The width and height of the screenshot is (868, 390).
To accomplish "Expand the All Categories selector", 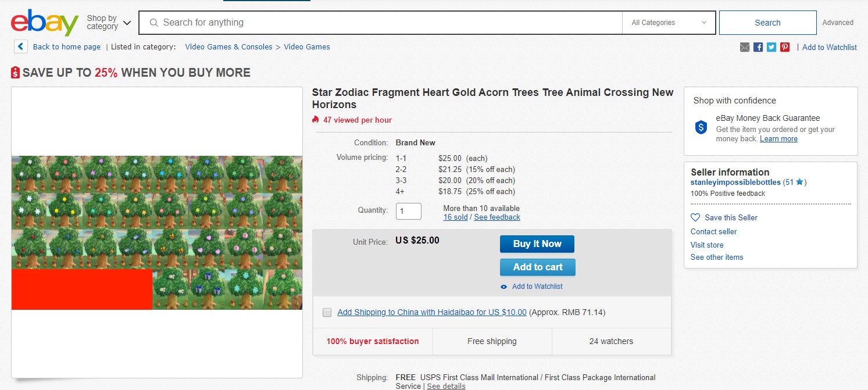I will point(669,23).
